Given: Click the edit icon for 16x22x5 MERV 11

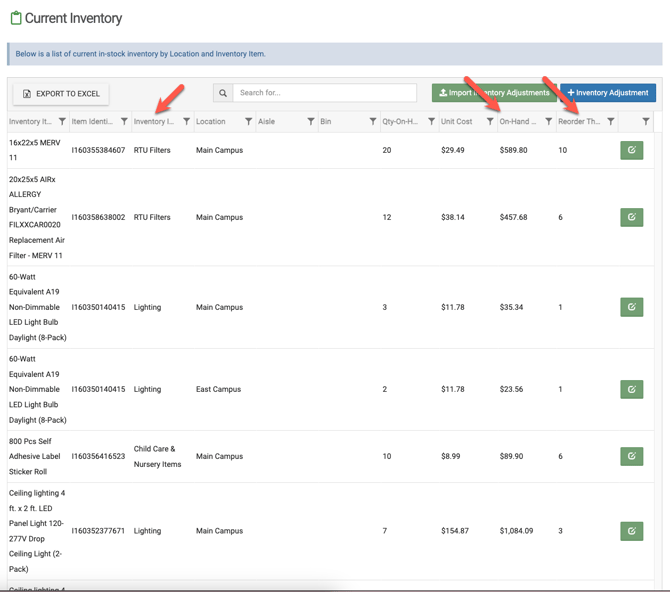Looking at the screenshot, I should 631,150.
